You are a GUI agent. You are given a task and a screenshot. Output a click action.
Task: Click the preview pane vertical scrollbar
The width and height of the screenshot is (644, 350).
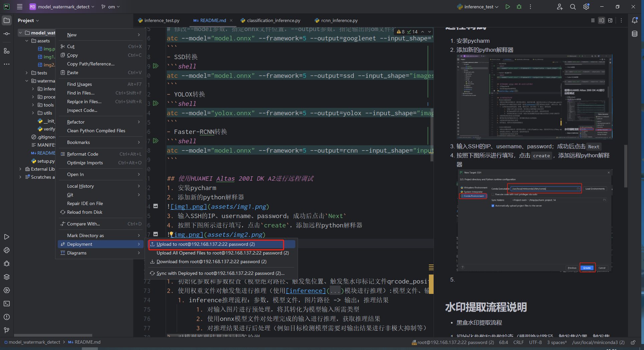click(x=626, y=166)
